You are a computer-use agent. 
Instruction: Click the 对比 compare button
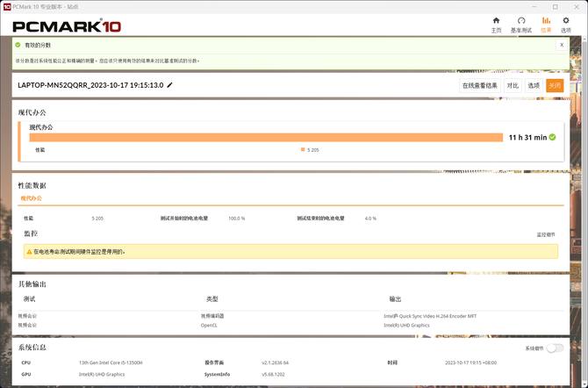[513, 85]
